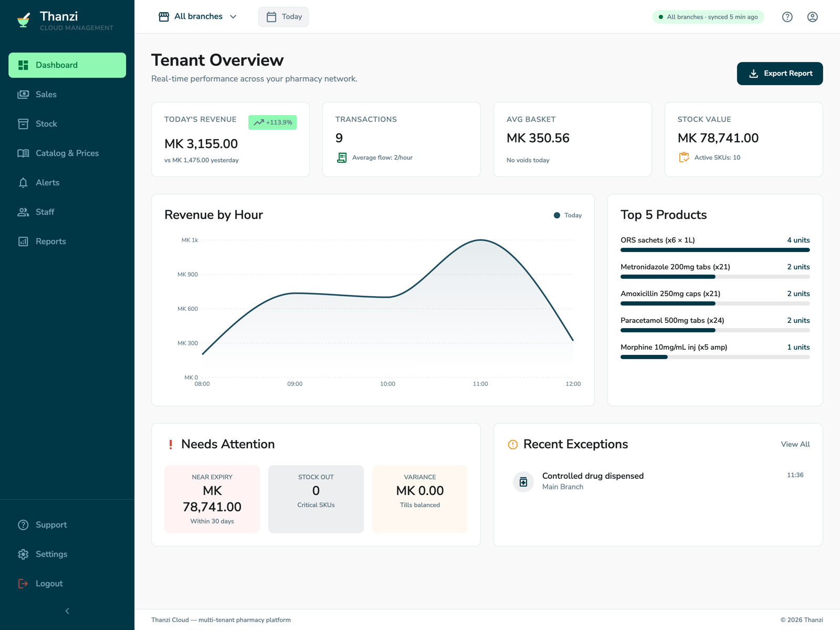
Task: Click the Recent Exceptions warning circle icon
Action: [x=513, y=445]
